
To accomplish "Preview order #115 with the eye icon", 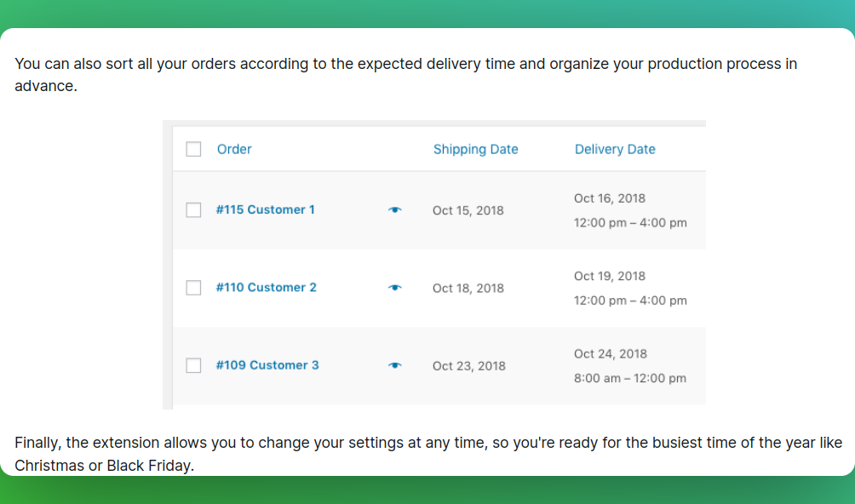I will 395,209.
